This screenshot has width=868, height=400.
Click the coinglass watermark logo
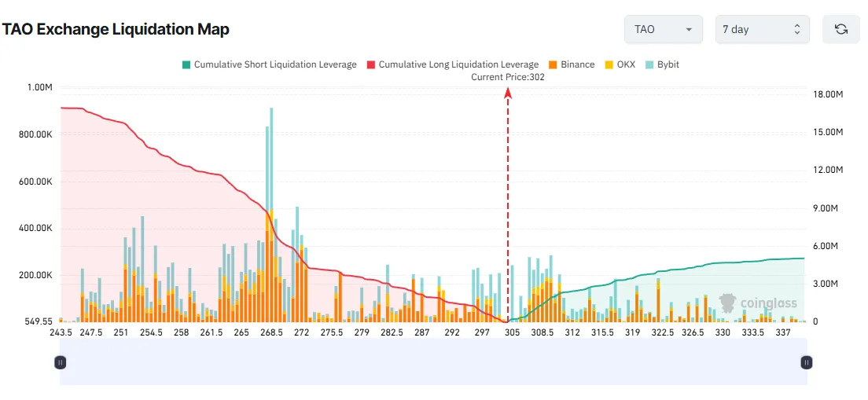coord(759,302)
